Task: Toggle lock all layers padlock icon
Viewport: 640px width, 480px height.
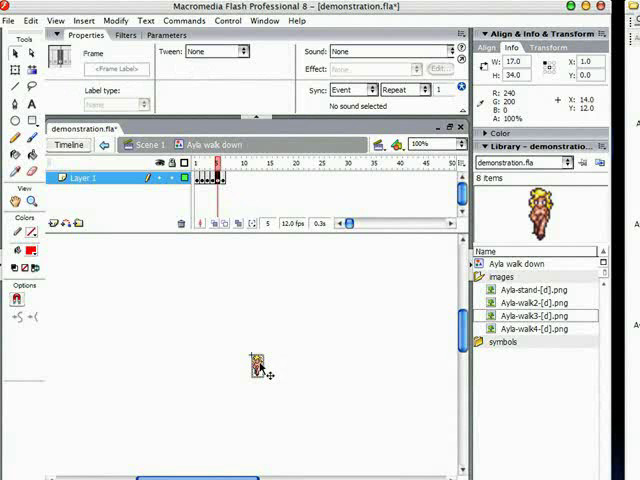Action: (x=172, y=163)
